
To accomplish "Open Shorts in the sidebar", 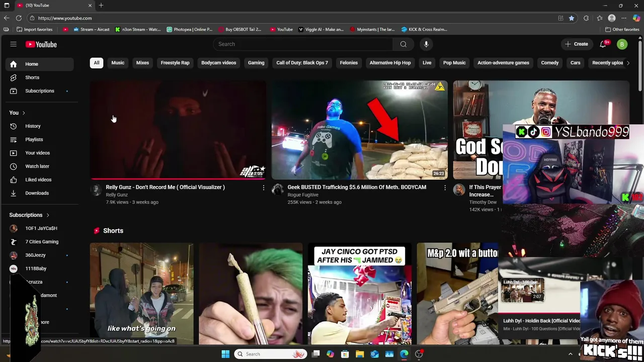I will (x=40, y=77).
